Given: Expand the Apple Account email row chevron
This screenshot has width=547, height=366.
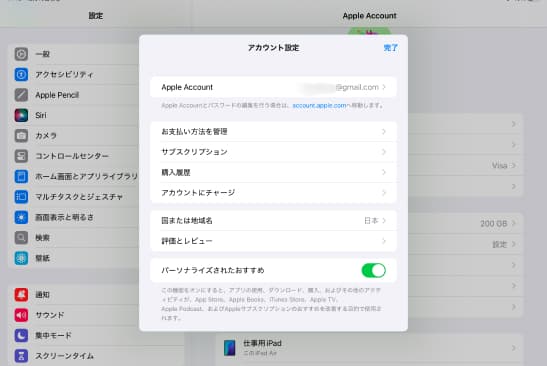Looking at the screenshot, I should pos(384,87).
